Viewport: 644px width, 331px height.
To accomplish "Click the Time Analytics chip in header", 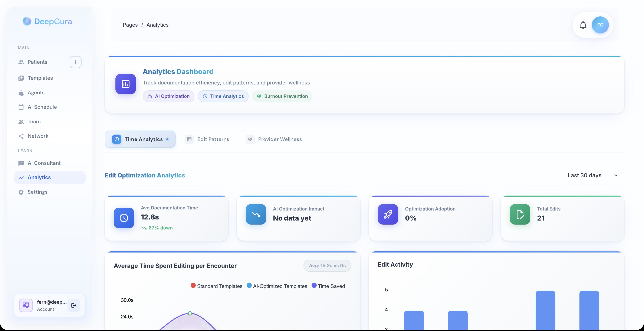I will point(223,96).
